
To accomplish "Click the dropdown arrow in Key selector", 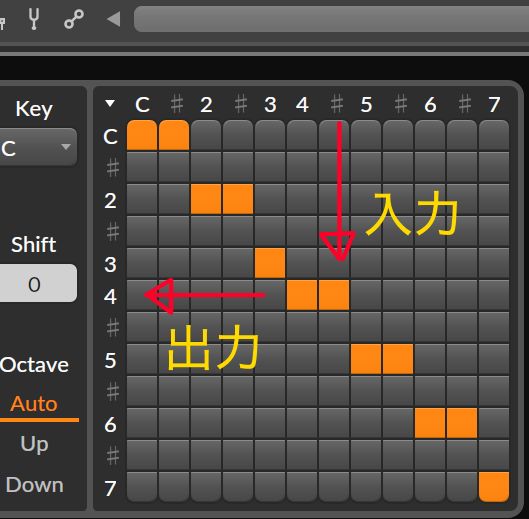I will click(x=66, y=147).
